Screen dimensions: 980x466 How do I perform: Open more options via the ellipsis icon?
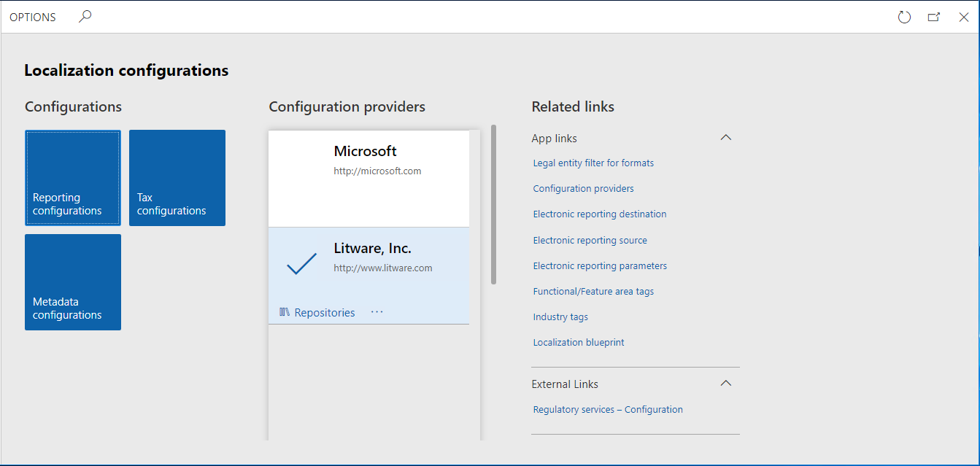[377, 312]
